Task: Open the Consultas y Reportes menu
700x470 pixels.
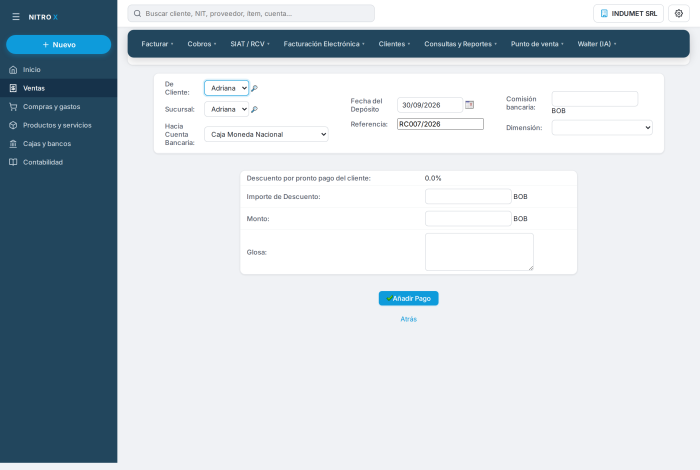Action: (x=460, y=44)
